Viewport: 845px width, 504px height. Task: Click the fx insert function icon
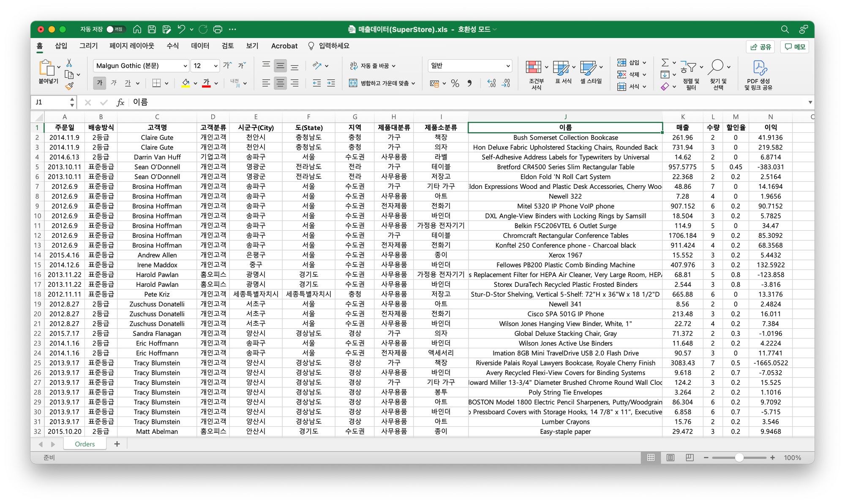tap(120, 102)
